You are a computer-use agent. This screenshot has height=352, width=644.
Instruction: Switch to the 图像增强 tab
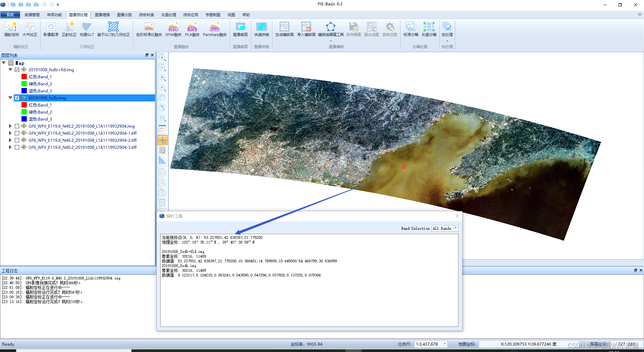(x=102, y=15)
